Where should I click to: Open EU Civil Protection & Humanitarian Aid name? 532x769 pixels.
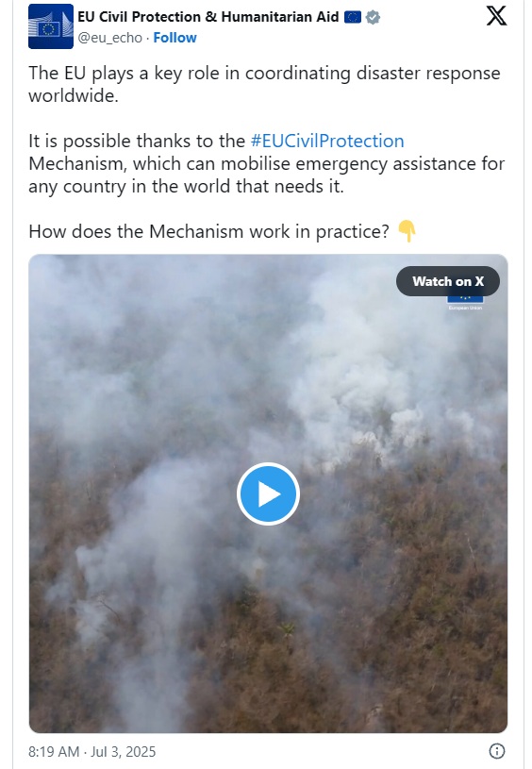208,17
